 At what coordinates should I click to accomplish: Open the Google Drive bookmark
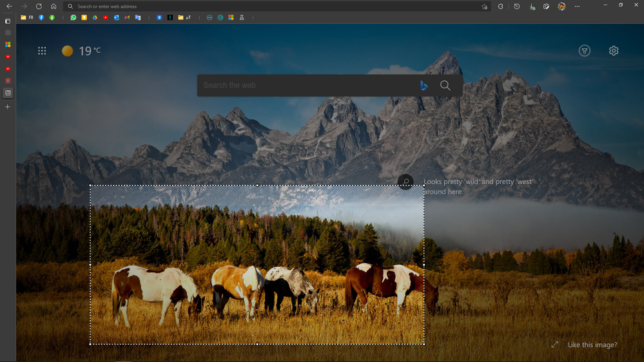[95, 17]
